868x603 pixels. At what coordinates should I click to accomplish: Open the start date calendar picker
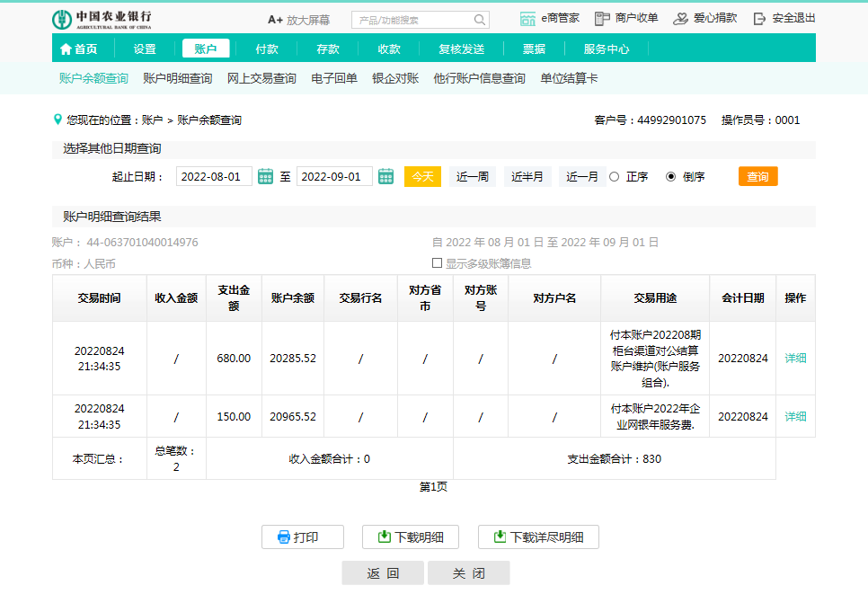pos(266,177)
